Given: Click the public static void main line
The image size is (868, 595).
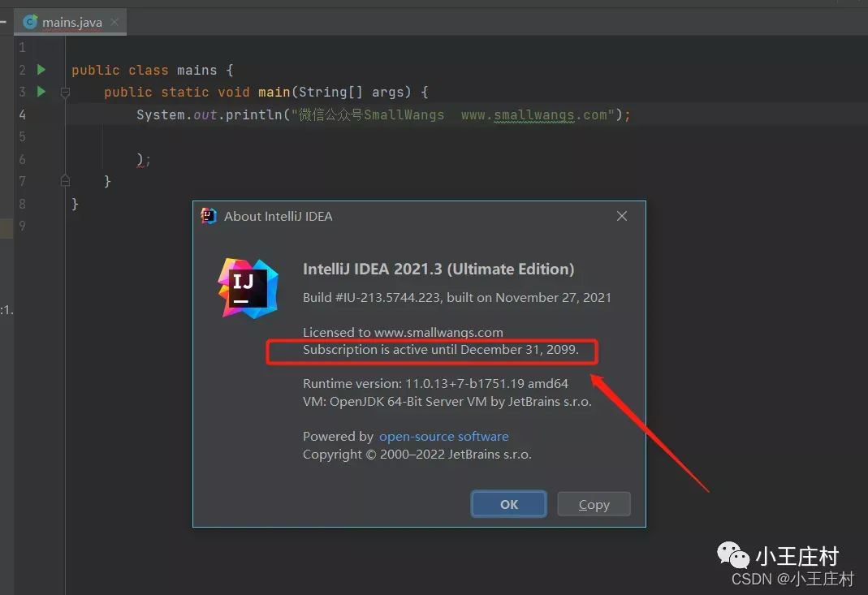Looking at the screenshot, I should coord(266,92).
